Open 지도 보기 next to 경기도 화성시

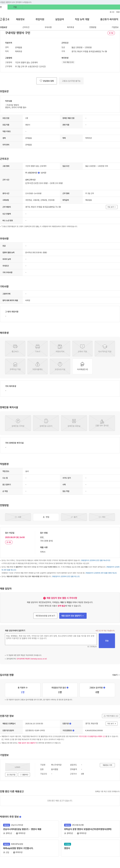112,723
